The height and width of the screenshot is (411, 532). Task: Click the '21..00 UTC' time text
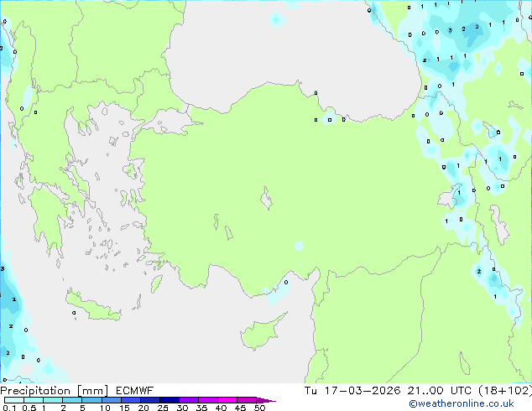440,391
